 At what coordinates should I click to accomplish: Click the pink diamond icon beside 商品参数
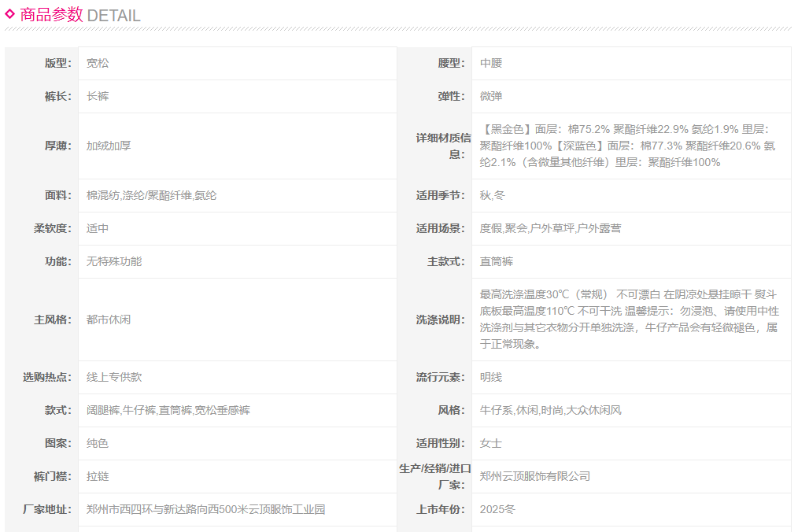coord(10,13)
